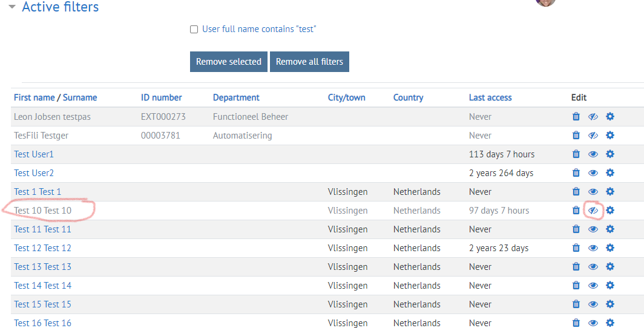The width and height of the screenshot is (644, 328).
Task: Delete user Test 11 Test 11
Action: 576,229
